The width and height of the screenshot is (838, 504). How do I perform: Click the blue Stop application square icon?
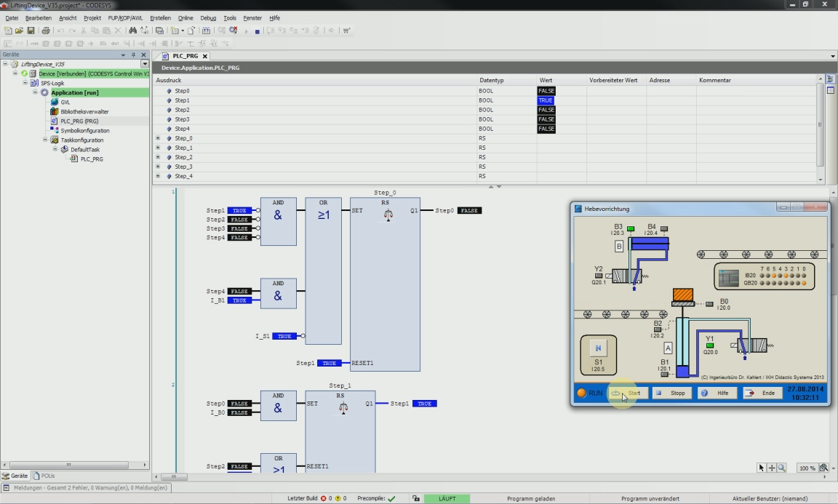257,31
